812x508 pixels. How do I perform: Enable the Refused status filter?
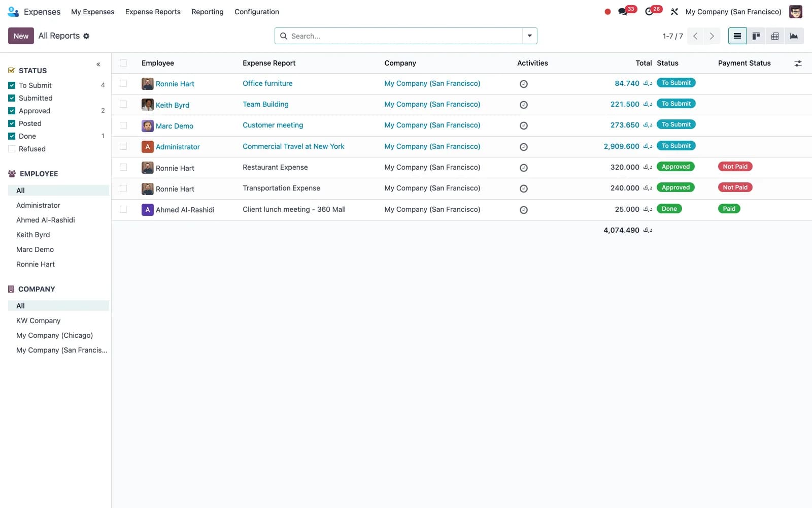[12, 149]
